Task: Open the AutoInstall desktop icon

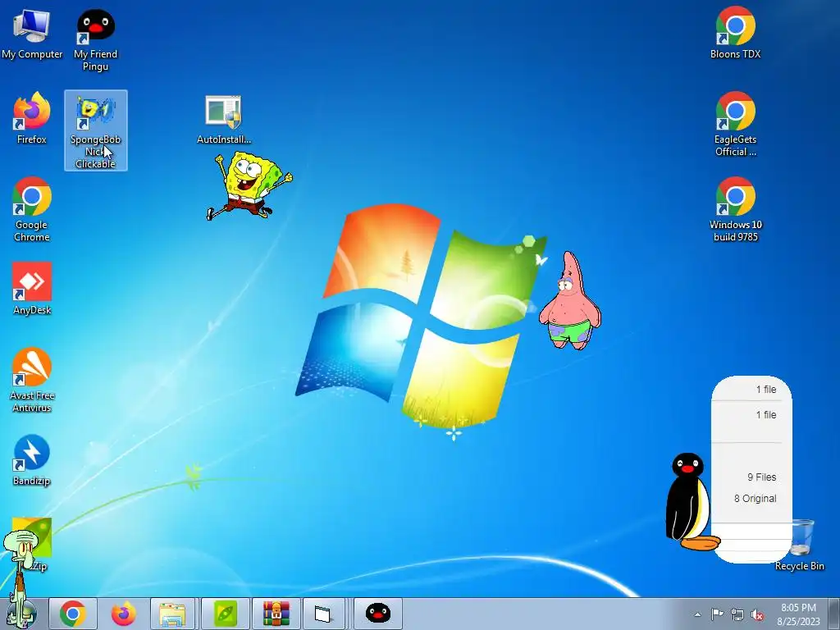Action: tap(223, 120)
